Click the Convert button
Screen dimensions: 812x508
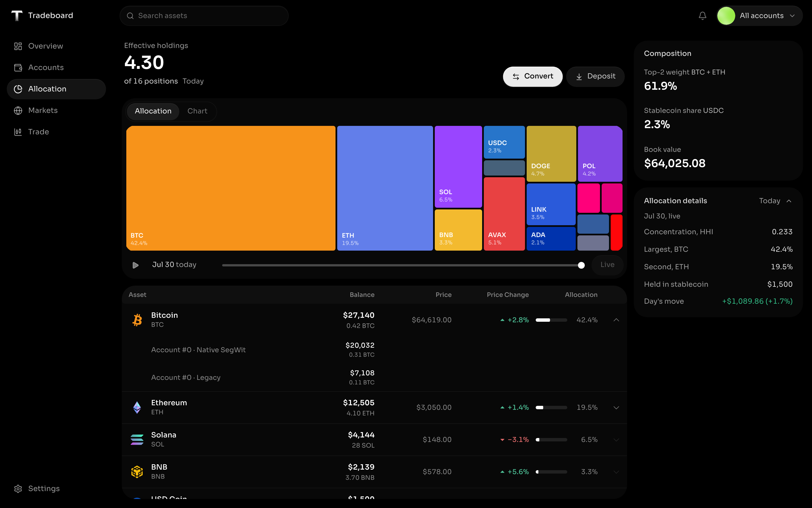point(533,76)
